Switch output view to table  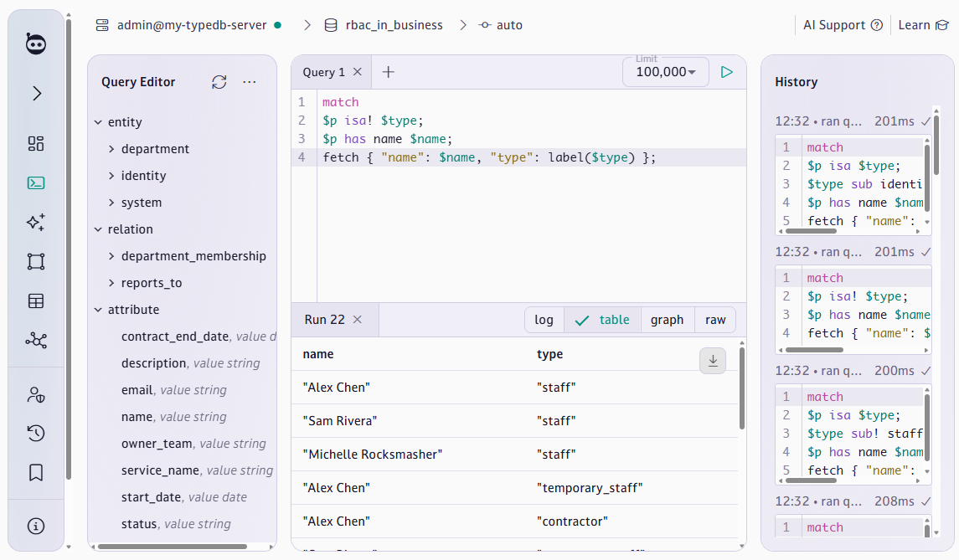click(x=602, y=320)
